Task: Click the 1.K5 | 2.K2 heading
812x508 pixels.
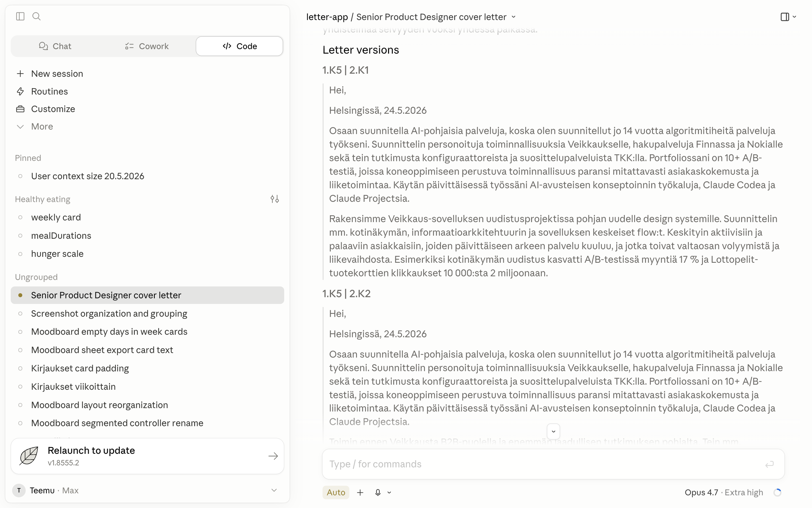Action: point(346,293)
